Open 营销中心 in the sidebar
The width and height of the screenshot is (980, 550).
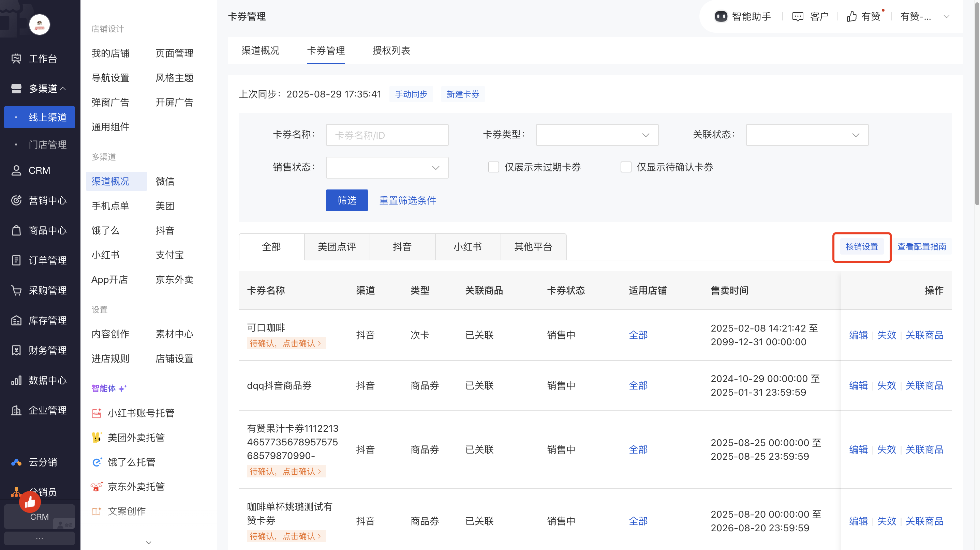pyautogui.click(x=47, y=200)
